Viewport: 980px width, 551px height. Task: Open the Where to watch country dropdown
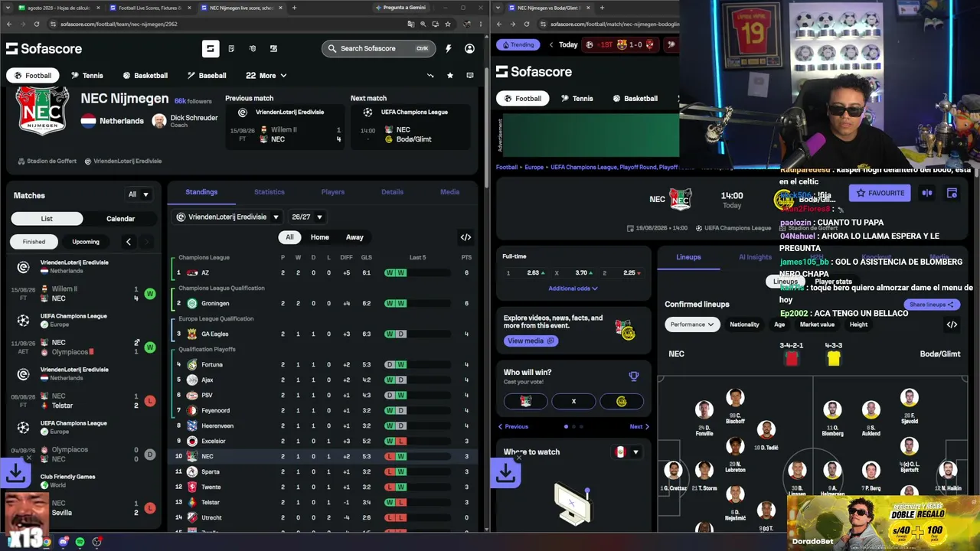[x=627, y=452]
